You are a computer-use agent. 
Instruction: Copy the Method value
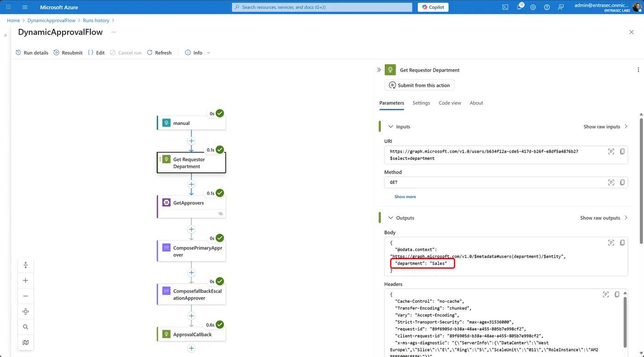click(x=622, y=182)
